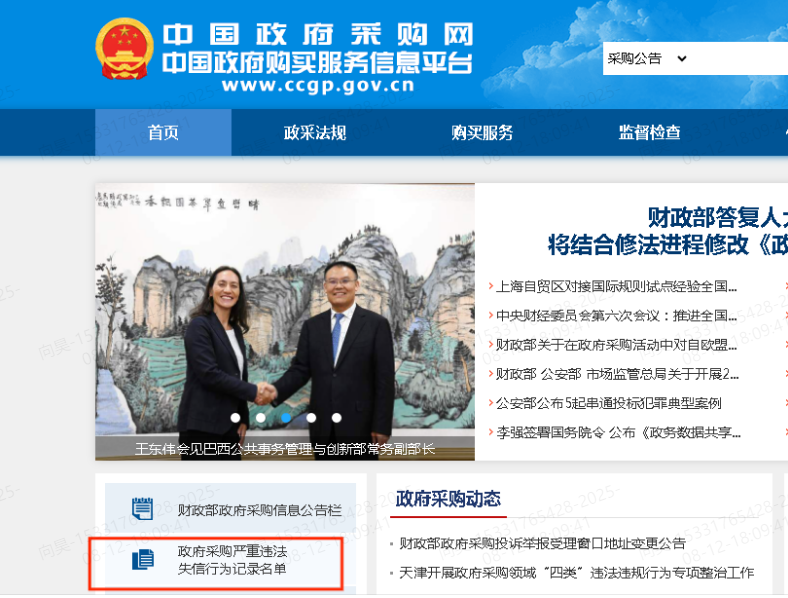788x598 pixels.
Task: Click the notepad icon beside 财政部政府采购信息公告栏
Action: coord(143,509)
